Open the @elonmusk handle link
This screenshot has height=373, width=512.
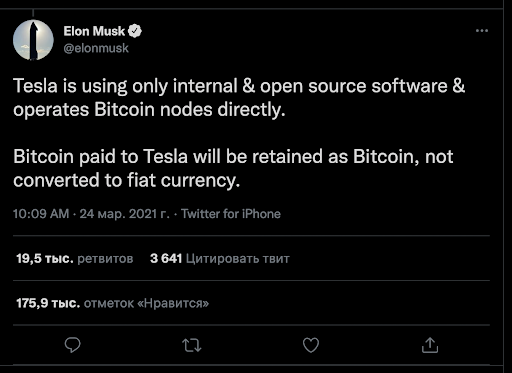[x=96, y=48]
